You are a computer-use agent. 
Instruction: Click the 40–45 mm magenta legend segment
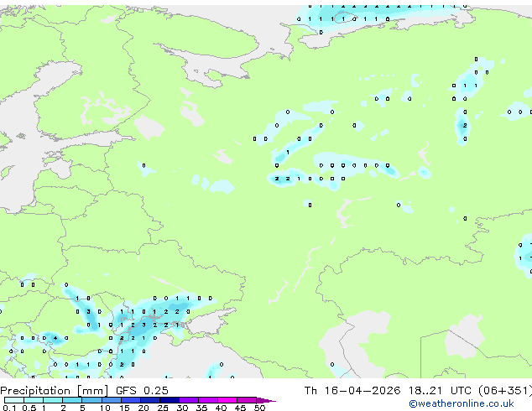227,400
